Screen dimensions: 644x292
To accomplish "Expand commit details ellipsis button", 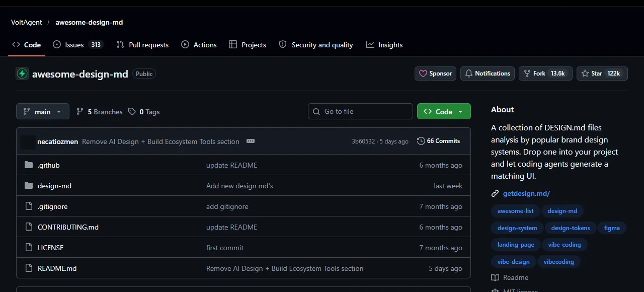I will coord(251,141).
